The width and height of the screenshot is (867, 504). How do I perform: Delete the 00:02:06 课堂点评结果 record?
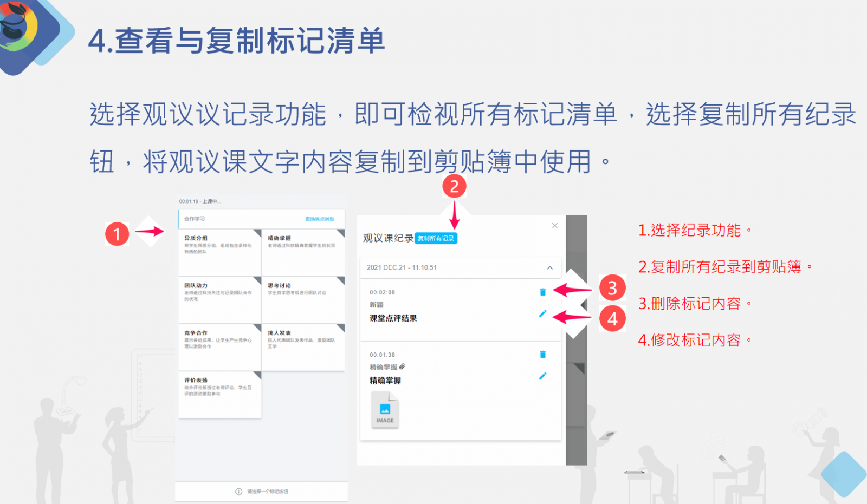point(542,292)
